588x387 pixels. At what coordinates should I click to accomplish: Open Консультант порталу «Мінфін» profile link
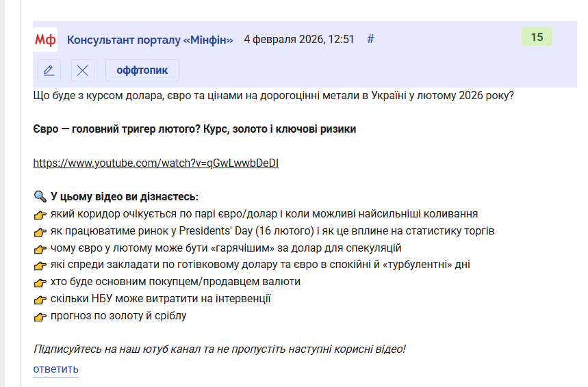click(150, 40)
